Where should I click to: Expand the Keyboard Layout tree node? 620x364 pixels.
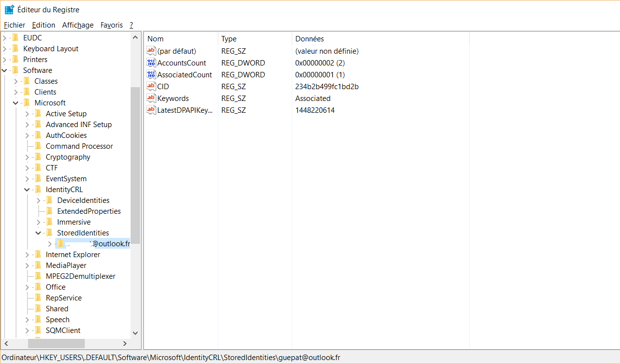coord(4,48)
